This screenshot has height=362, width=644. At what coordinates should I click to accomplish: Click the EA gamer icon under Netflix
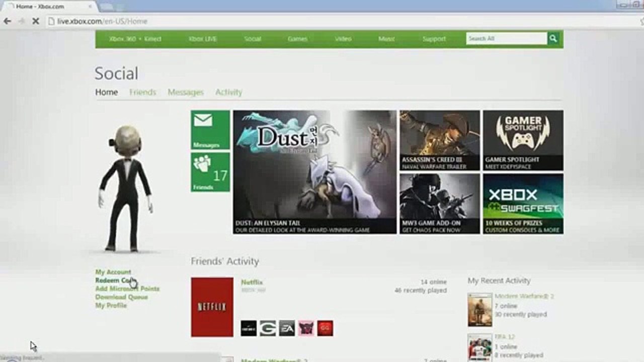pos(287,328)
